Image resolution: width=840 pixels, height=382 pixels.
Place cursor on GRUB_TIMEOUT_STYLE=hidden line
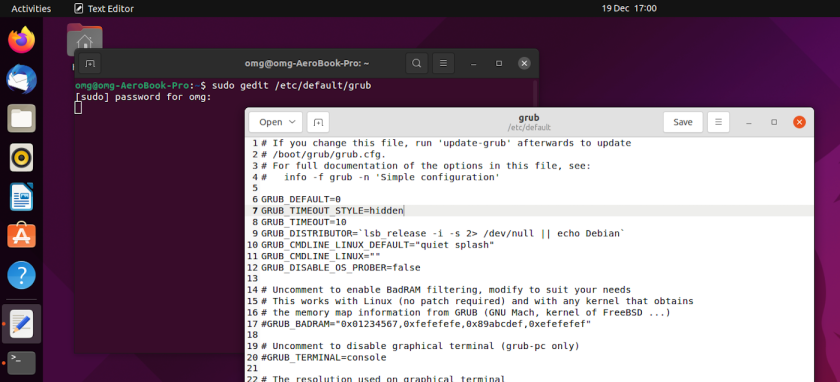point(332,211)
